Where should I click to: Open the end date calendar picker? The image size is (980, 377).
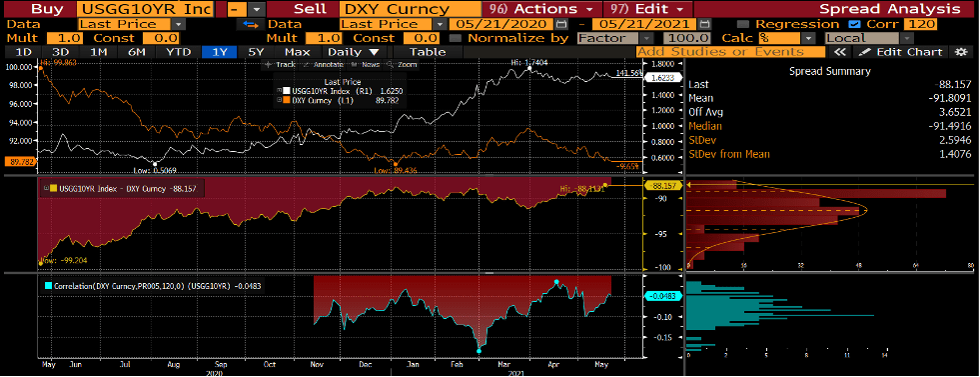[x=705, y=24]
